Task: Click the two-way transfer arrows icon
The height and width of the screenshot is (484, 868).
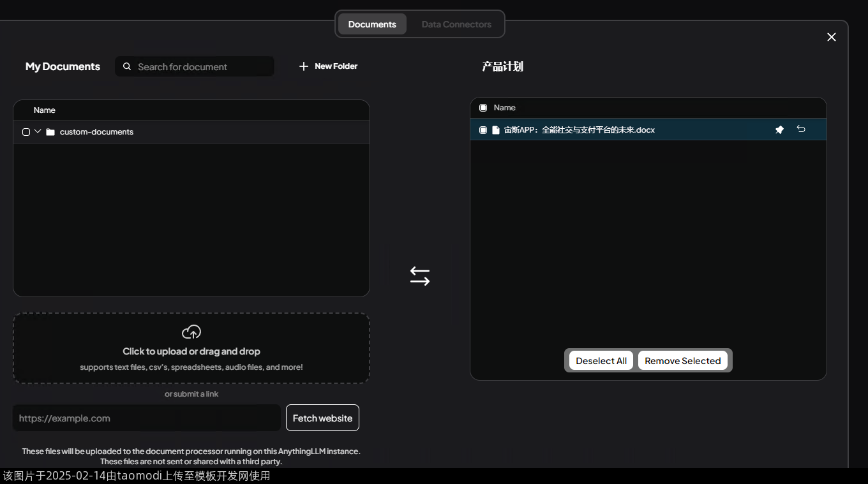Action: [x=420, y=276]
